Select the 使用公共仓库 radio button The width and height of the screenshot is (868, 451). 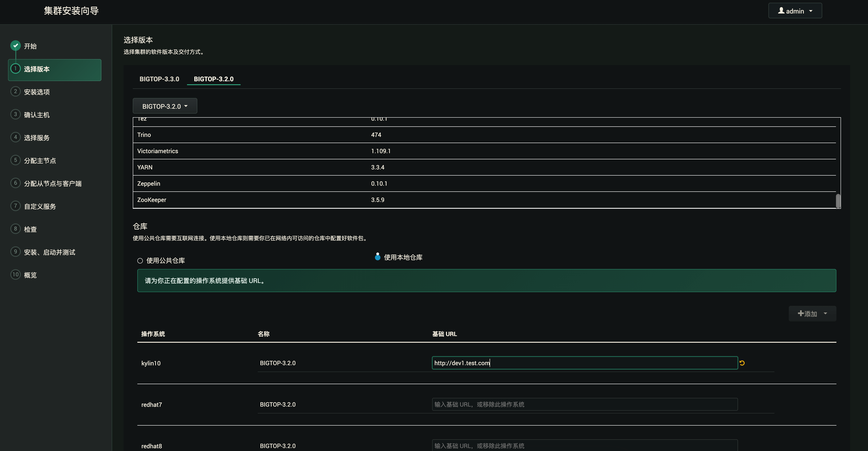coord(140,261)
